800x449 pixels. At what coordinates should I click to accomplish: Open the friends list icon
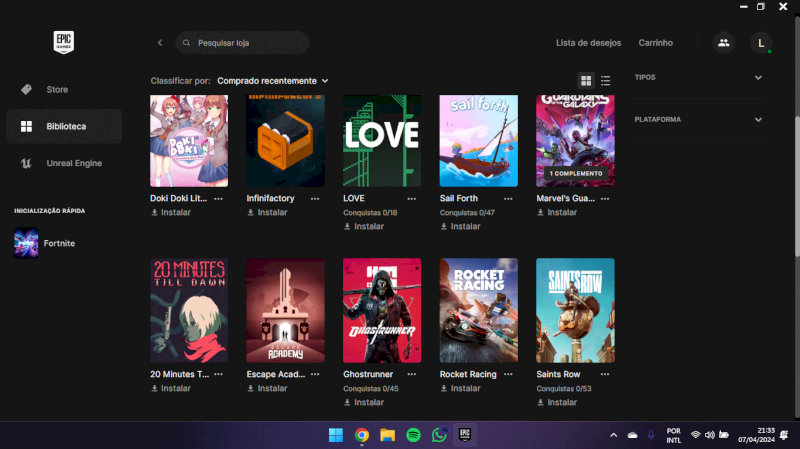click(x=722, y=43)
